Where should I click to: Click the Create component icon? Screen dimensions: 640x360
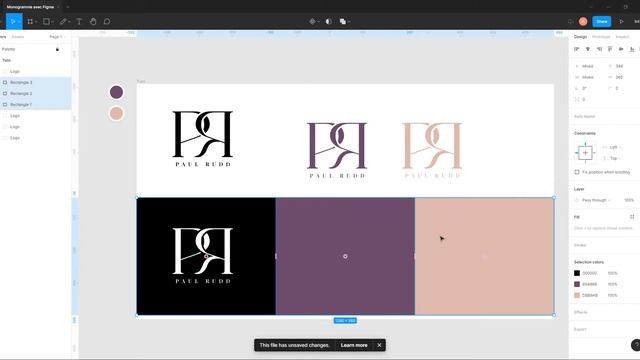coord(312,22)
